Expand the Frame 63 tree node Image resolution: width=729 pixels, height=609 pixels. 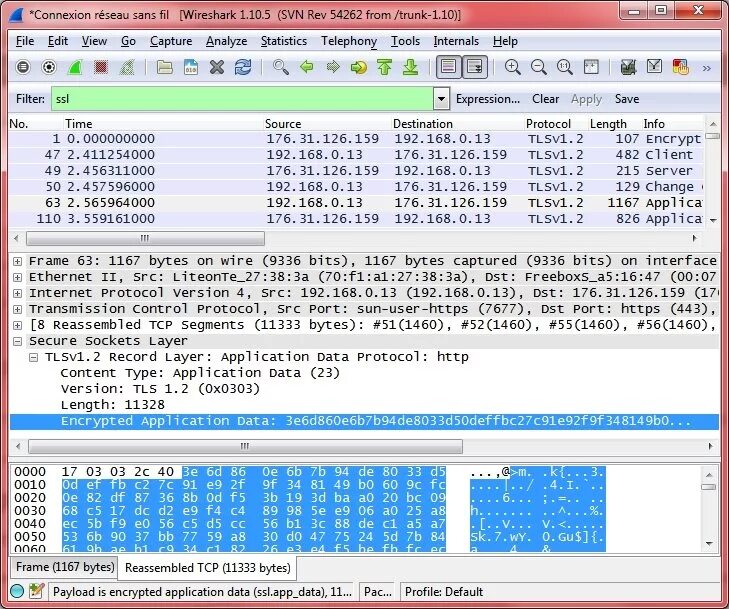click(x=18, y=261)
